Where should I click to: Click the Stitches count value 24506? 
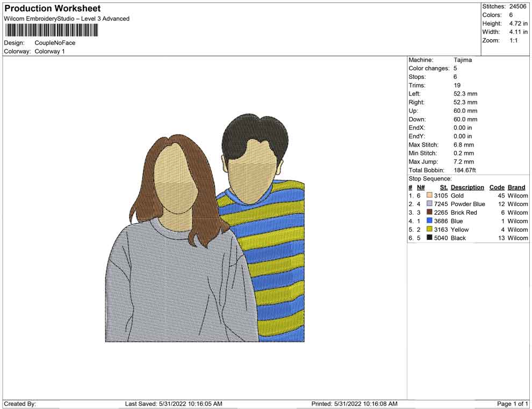coord(519,6)
